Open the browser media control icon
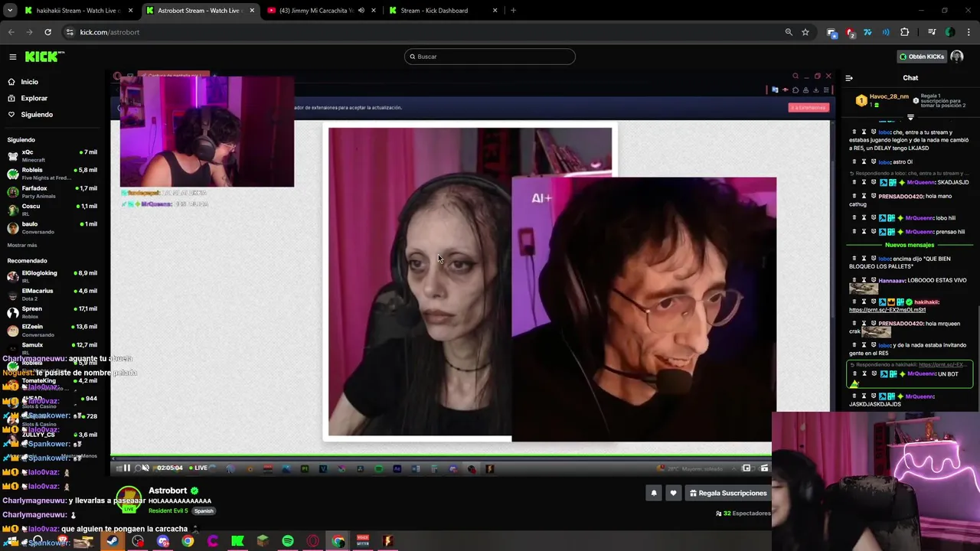Viewport: 980px width, 551px height. point(932,32)
